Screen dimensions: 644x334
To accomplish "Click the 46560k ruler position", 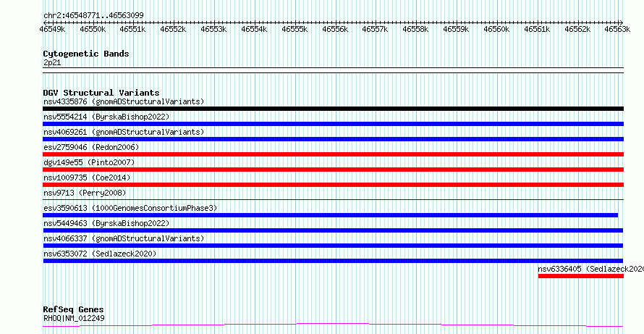I will pos(496,29).
